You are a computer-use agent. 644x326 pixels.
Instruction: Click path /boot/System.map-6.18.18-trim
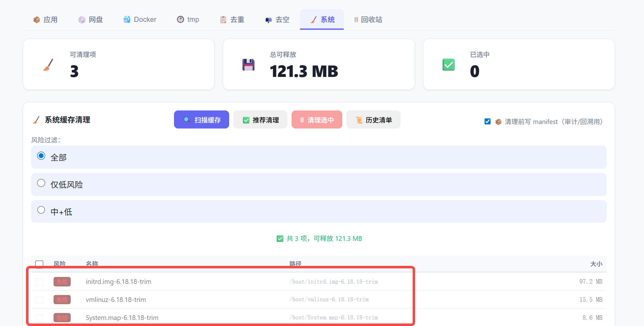click(333, 317)
